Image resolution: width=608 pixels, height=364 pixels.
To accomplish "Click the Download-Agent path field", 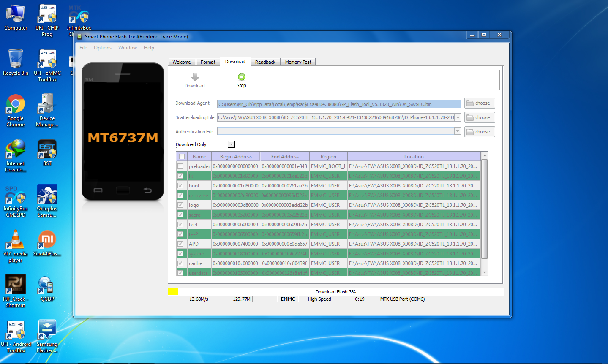I will (339, 104).
